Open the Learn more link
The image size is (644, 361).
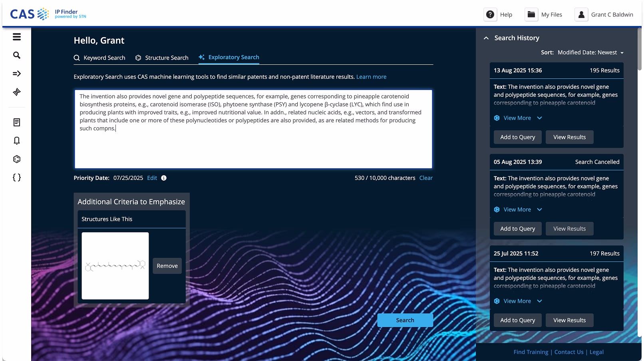point(372,77)
